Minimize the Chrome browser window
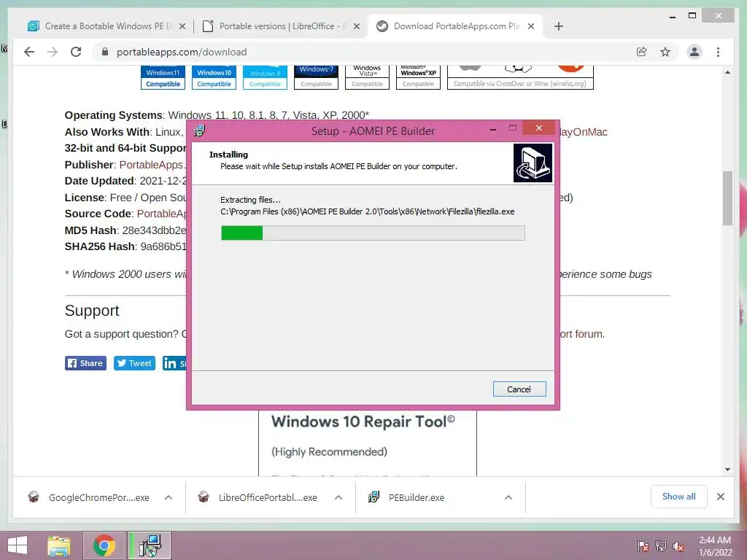The width and height of the screenshot is (747, 560). pos(673,16)
